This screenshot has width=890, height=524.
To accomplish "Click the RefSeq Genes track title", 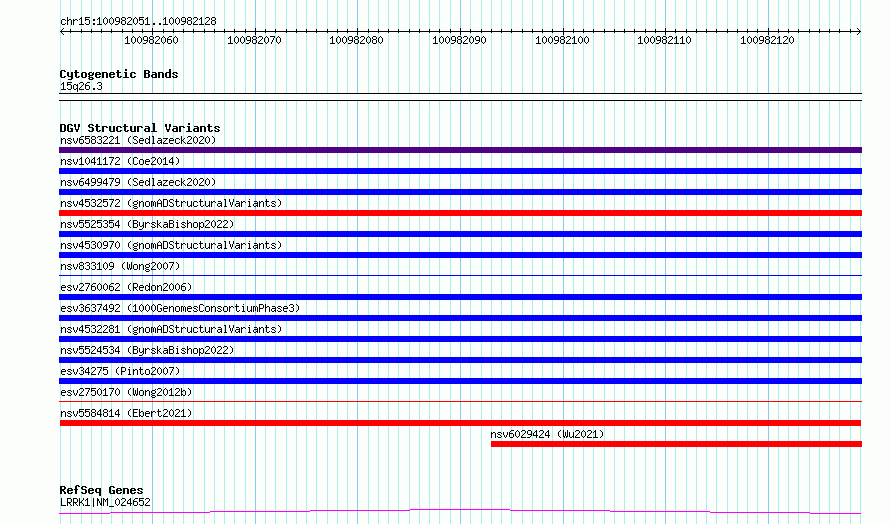I will coord(101,490).
